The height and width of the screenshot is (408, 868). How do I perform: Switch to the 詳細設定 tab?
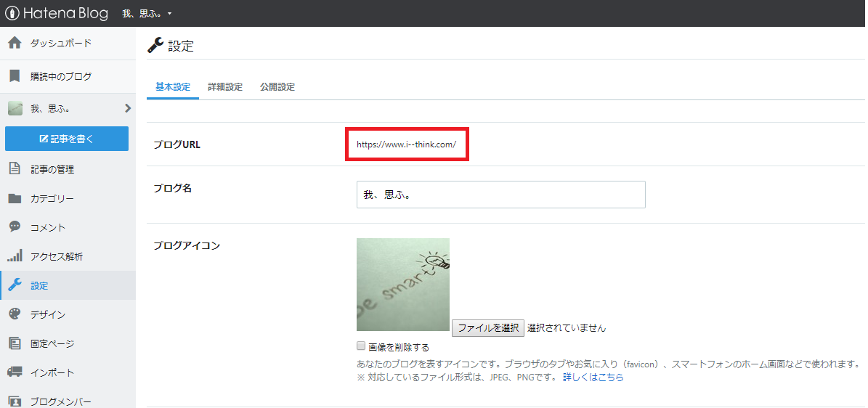[x=224, y=87]
